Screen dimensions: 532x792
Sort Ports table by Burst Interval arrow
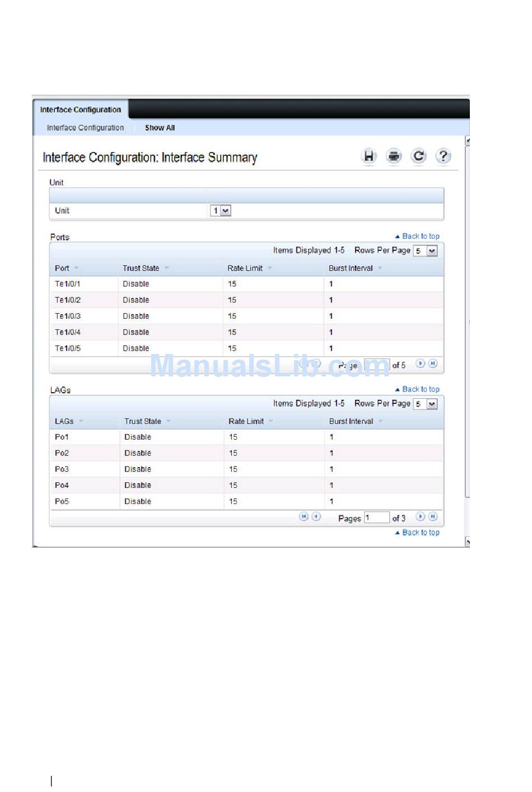(380, 268)
